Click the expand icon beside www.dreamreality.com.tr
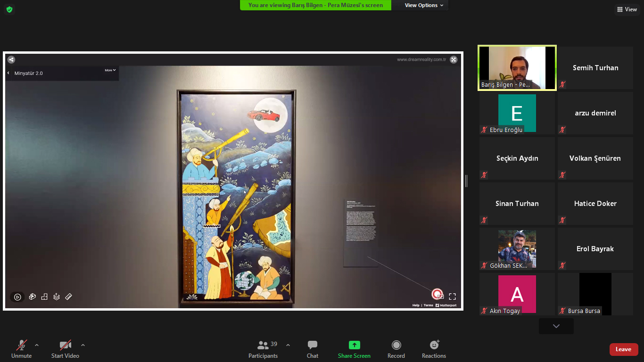Image resolution: width=644 pixels, height=362 pixels. 454,59
